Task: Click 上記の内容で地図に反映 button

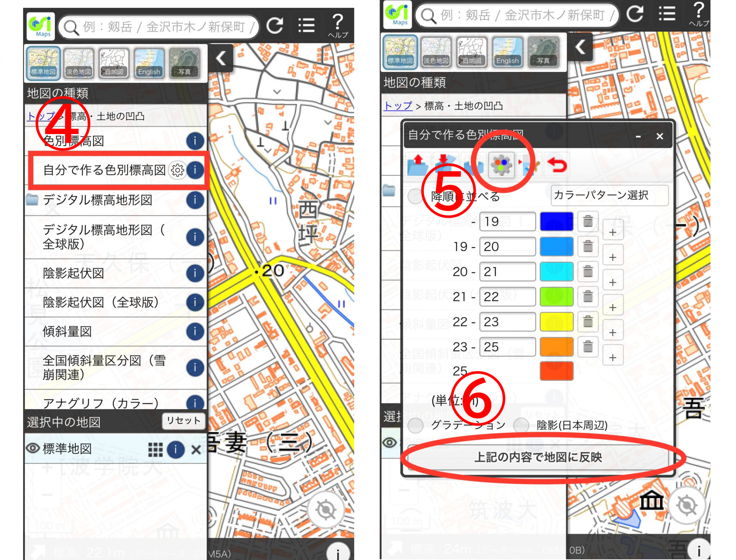Action: click(x=538, y=457)
